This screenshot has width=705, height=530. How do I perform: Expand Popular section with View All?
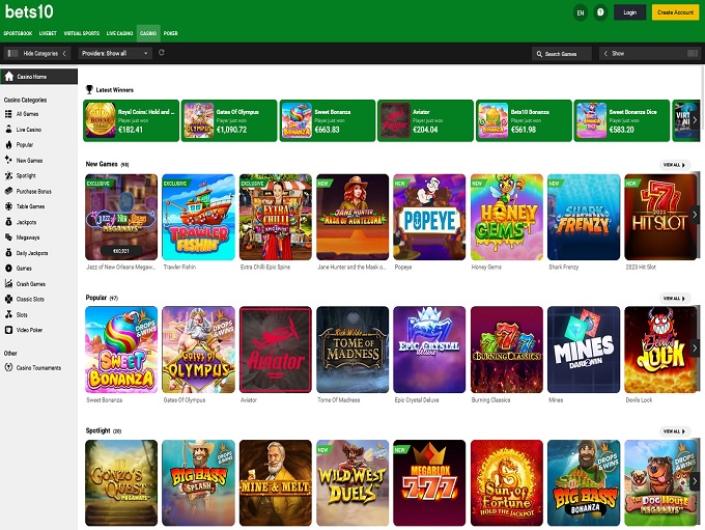675,298
